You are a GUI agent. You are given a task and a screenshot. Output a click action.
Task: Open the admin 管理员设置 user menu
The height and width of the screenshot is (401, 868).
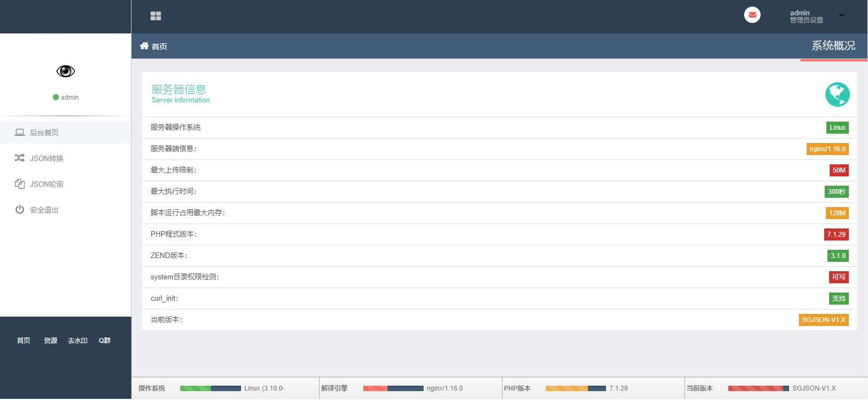tap(806, 16)
